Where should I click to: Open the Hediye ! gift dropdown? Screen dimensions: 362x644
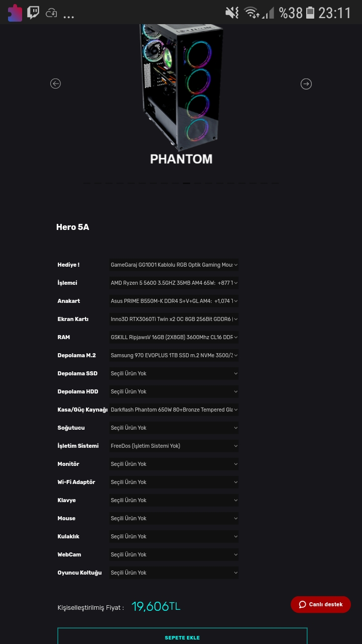coord(174,265)
